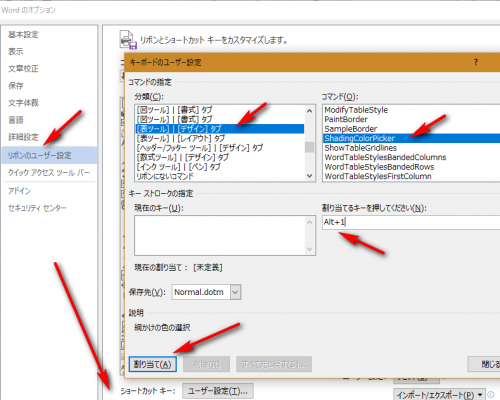Click 現在のキー list scroll-up arrow

click(310, 222)
